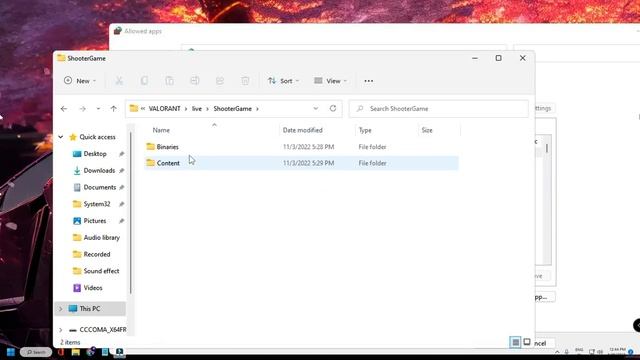Select the Content folder icon

coord(151,163)
